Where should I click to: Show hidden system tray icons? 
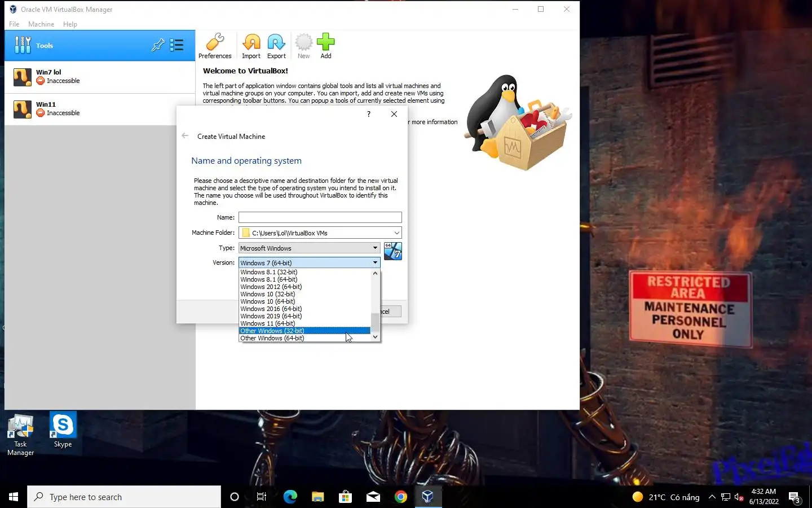tap(712, 497)
